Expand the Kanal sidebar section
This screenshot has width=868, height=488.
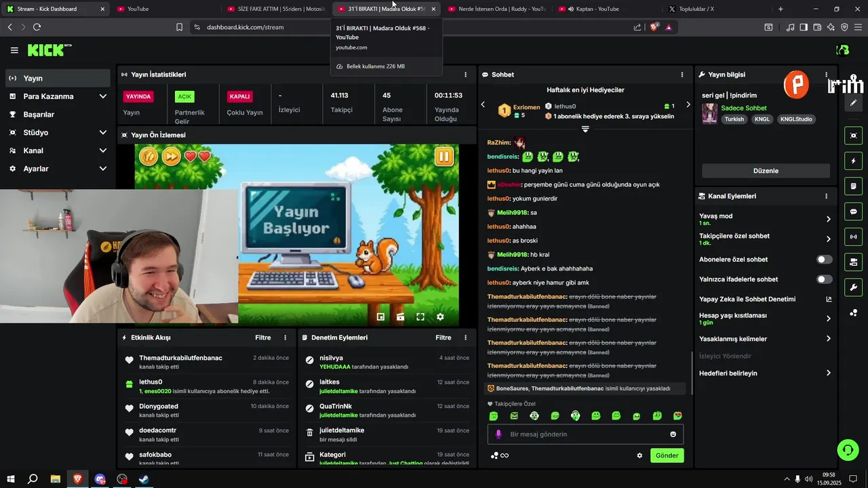[58, 150]
